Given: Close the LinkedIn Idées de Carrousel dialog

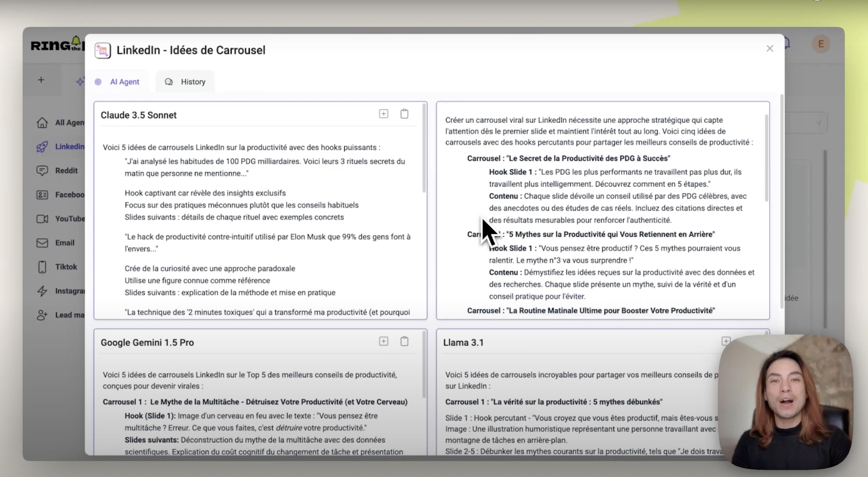Looking at the screenshot, I should tap(769, 49).
